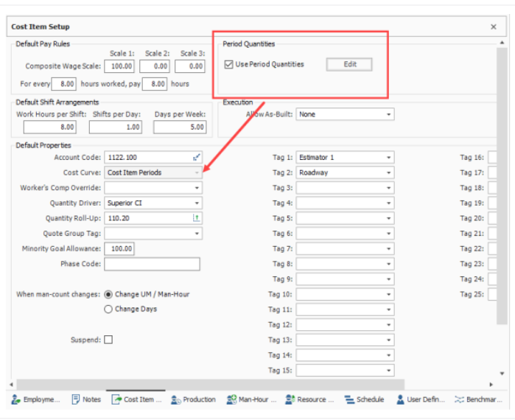Close the Cost Item Setup dialog
This screenshot has width=515, height=420.
(494, 27)
